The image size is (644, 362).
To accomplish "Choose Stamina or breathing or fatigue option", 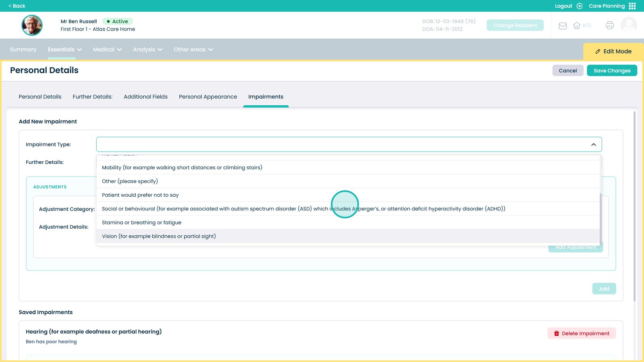I will pos(141,222).
